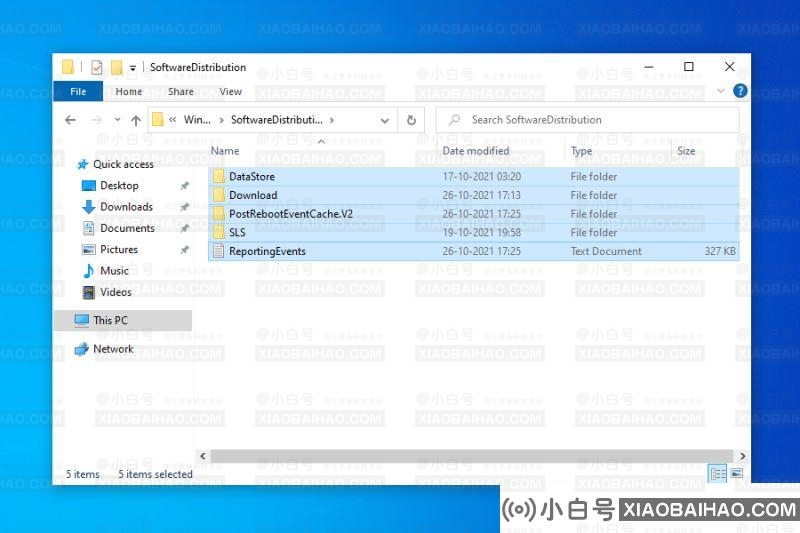Switch to Details view layout icon

(718, 474)
